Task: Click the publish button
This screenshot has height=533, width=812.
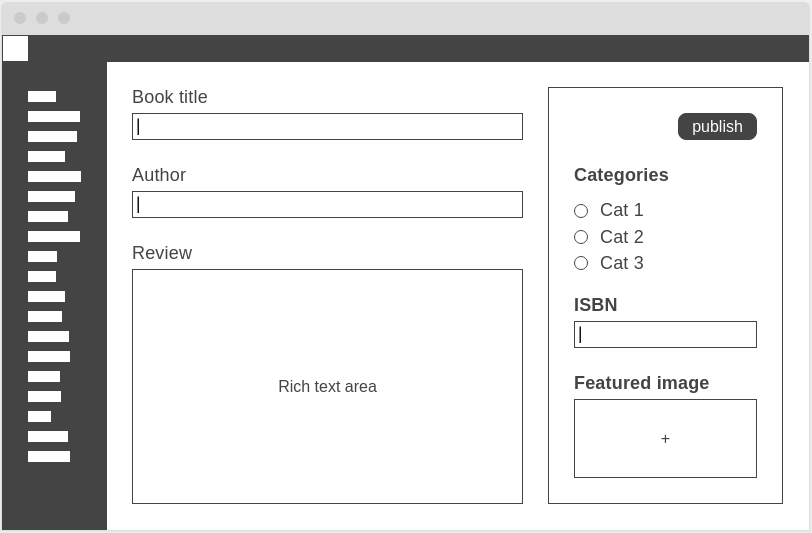Action: [717, 126]
